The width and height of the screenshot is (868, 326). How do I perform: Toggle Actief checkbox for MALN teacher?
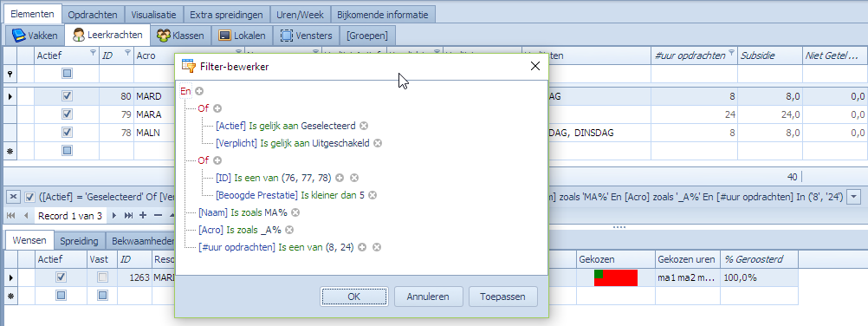67,133
